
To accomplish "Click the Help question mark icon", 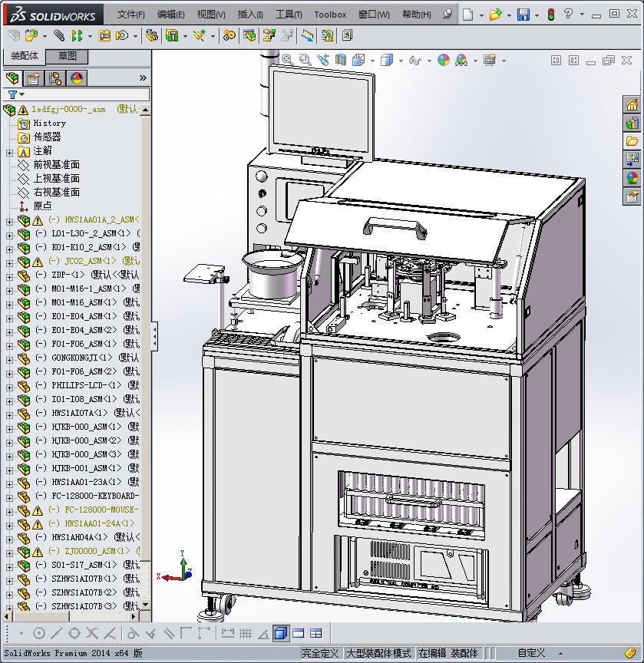I will 568,14.
